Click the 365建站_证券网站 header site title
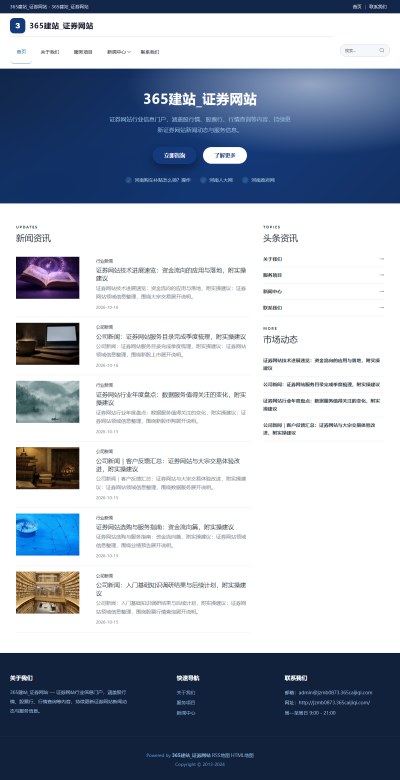 [61, 26]
